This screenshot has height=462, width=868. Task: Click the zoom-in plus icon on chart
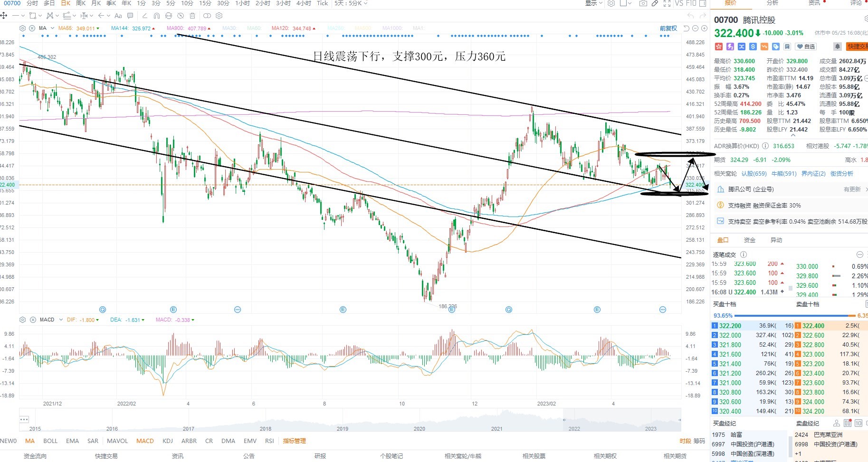(x=705, y=28)
